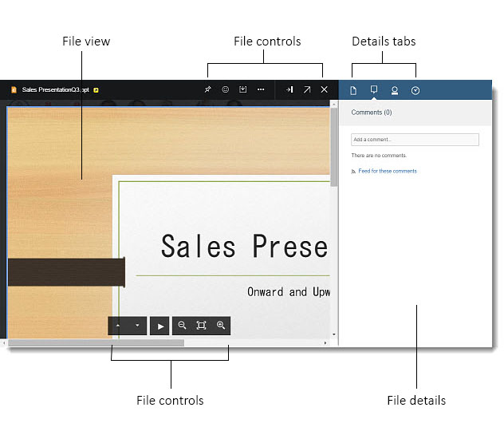Click the 'Sales Prese' slide title
Viewport: 504px width, 439px height.
click(x=244, y=247)
